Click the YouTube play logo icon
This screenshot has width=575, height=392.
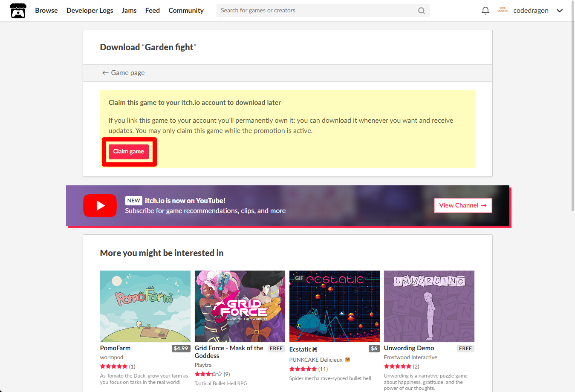[x=100, y=205]
